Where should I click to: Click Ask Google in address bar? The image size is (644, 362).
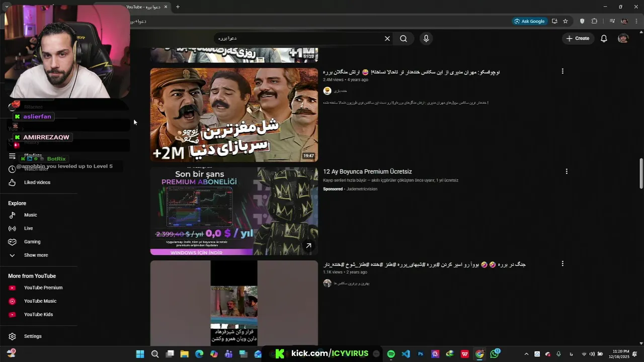[530, 21]
